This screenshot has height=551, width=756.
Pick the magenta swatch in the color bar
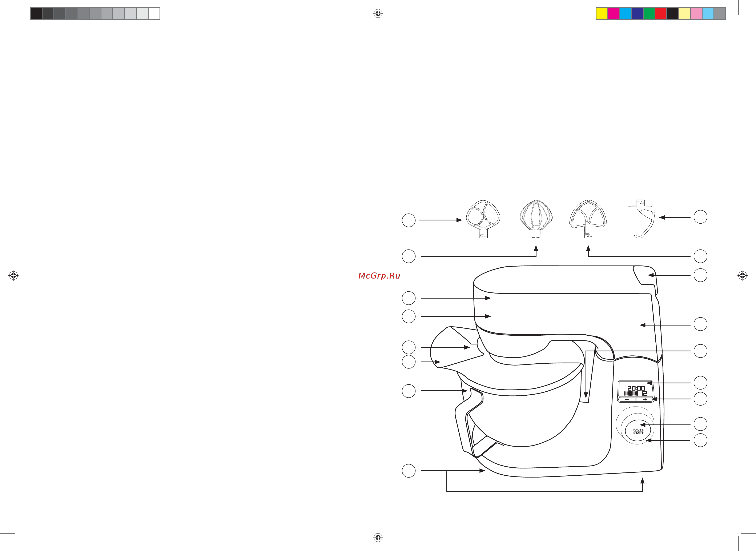(613, 14)
